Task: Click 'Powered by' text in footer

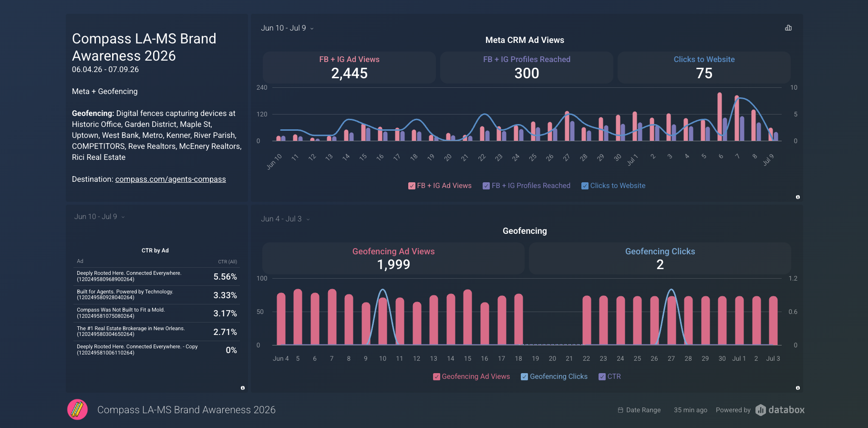Action: 733,410
